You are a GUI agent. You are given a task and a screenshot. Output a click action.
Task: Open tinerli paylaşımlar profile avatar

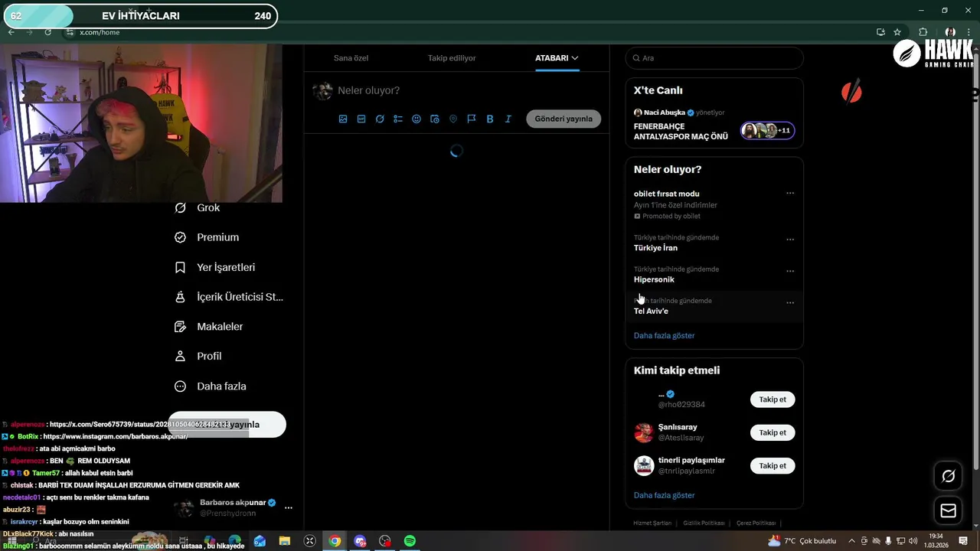644,465
